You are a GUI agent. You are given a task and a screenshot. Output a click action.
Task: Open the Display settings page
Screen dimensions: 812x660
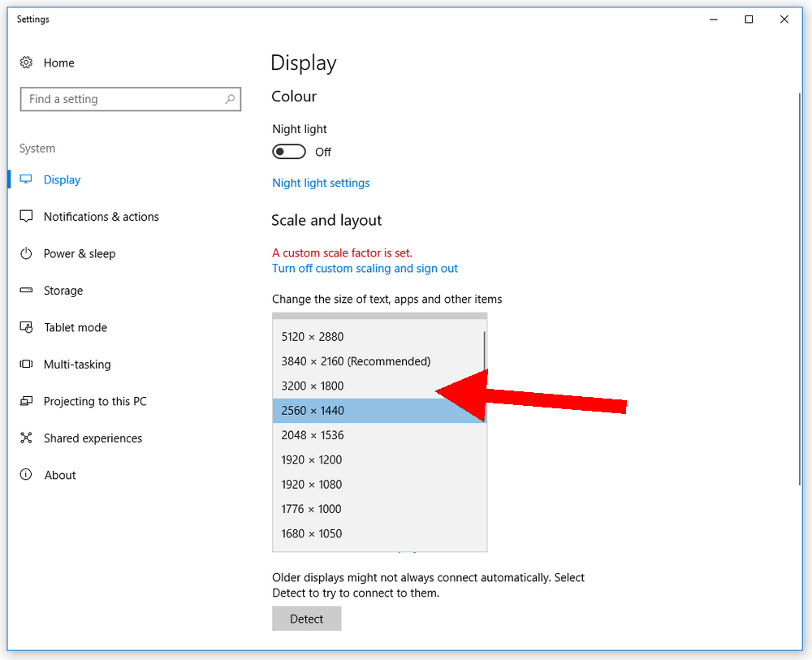[x=63, y=179]
